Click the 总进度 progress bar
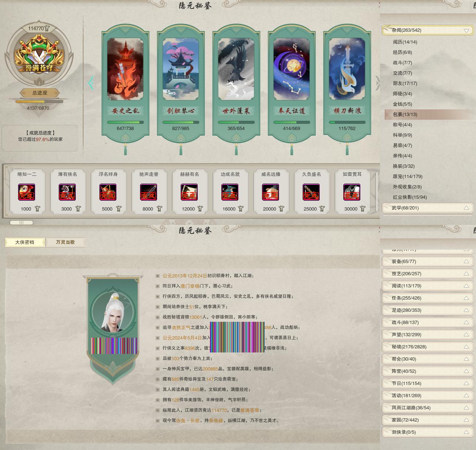 tap(39, 102)
